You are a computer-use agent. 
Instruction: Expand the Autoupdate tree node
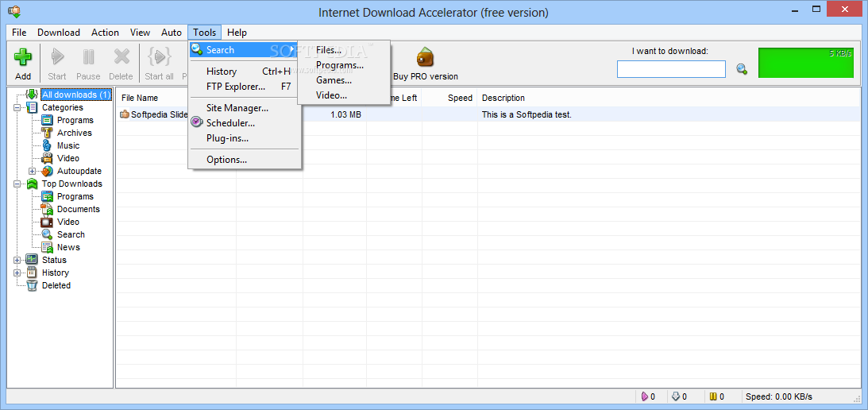[32, 171]
